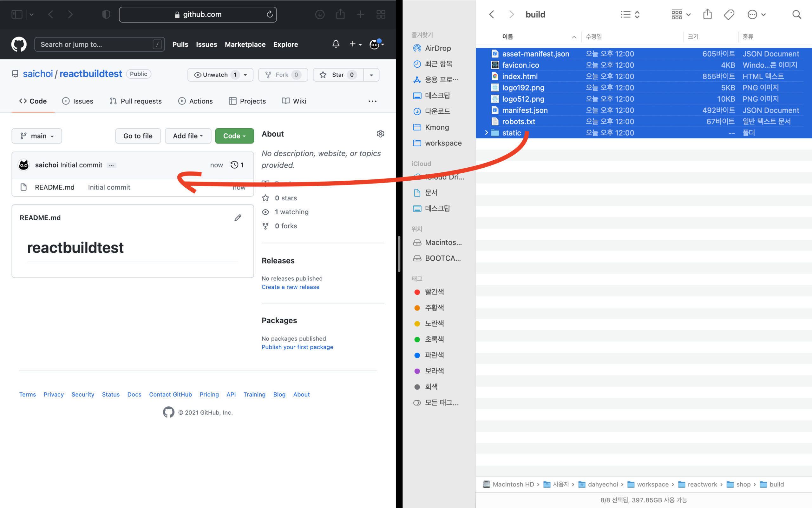
Task: Open Issues in GitHub header
Action: click(206, 44)
